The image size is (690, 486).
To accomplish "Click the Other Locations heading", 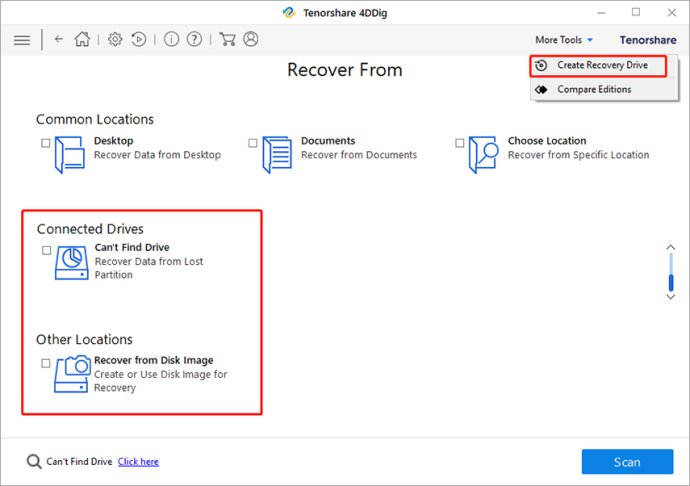I will click(x=84, y=339).
